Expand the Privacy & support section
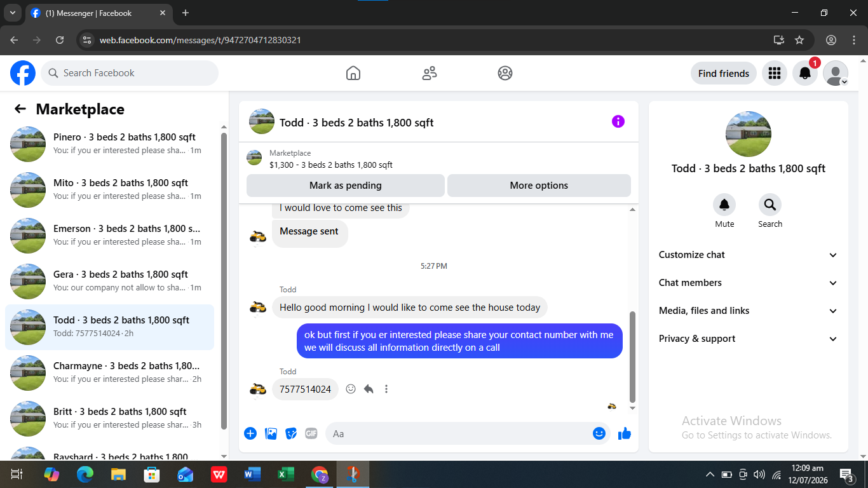The height and width of the screenshot is (488, 868). coord(748,339)
